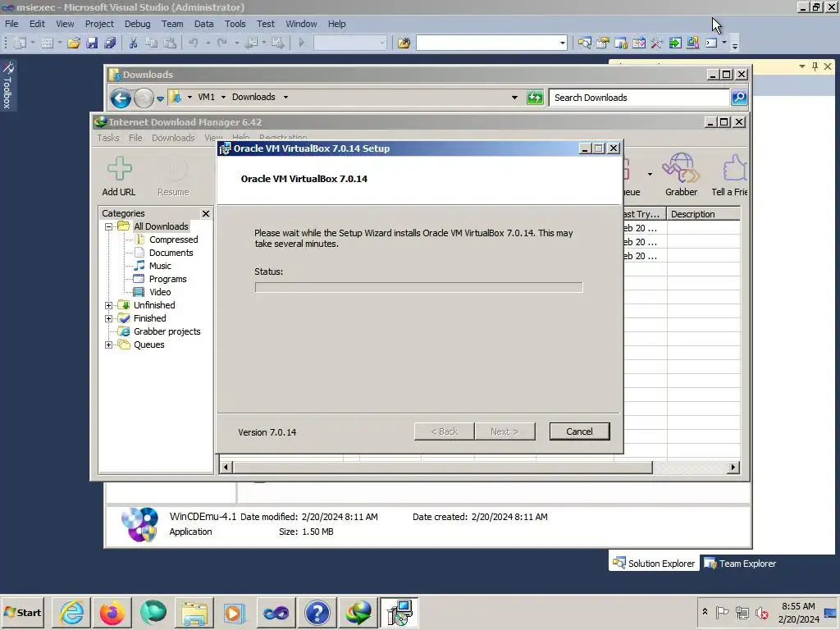The width and height of the screenshot is (840, 630).
Task: Click the Description column header
Action: tap(703, 214)
